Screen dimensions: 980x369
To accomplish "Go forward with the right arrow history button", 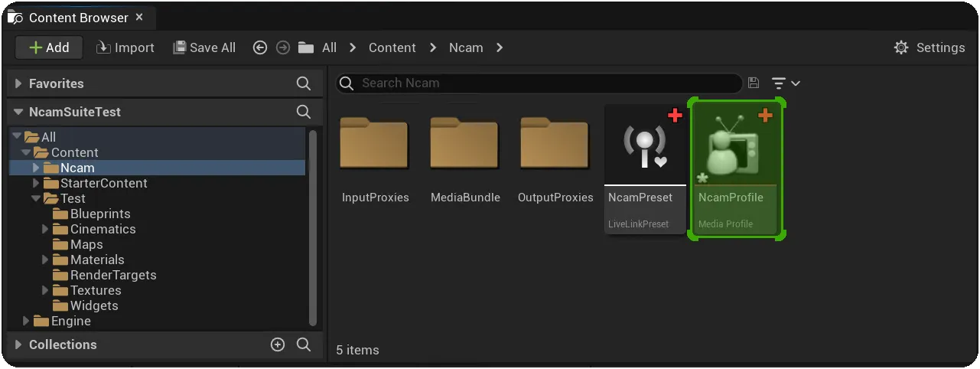I will [x=283, y=47].
